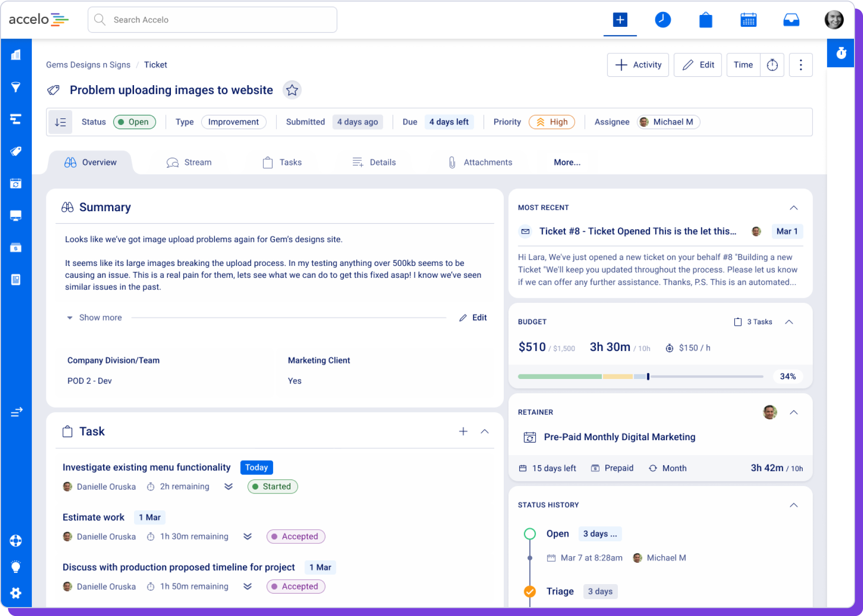Expand the sidebar with arrow icon
Viewport: 863px width, 616px height.
[16, 412]
